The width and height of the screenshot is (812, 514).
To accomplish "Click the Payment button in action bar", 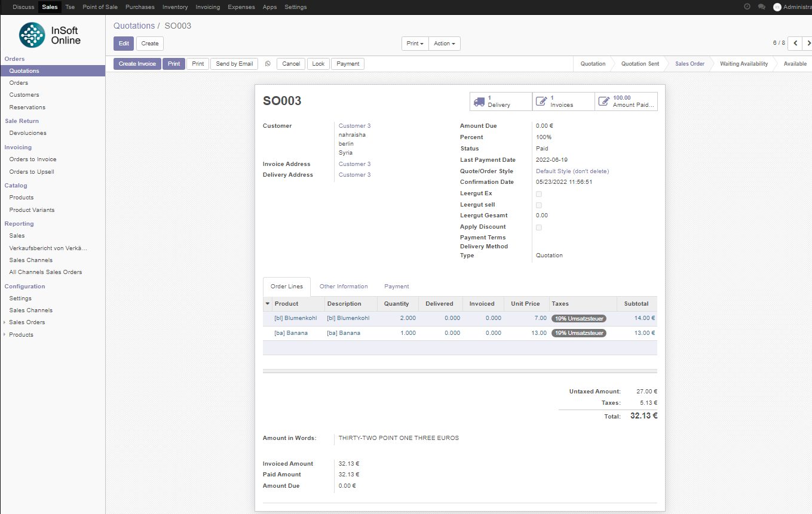I will click(348, 64).
